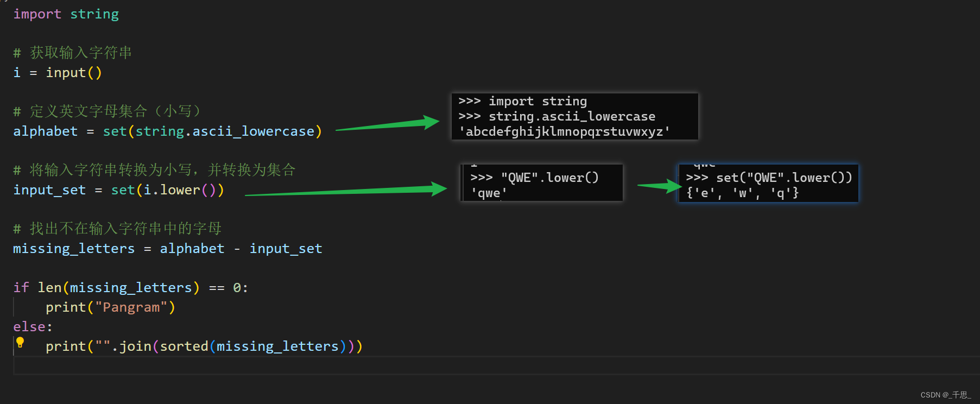Click 'if len(missing_letters) == 0:' line
Screen dimensions: 980x404
(131, 288)
